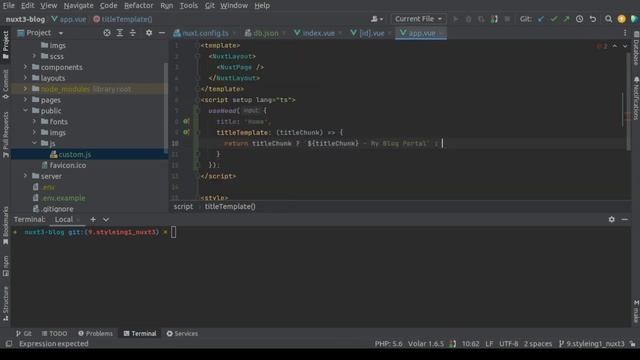Open the Git menu
The image size is (640, 360).
point(209,5)
